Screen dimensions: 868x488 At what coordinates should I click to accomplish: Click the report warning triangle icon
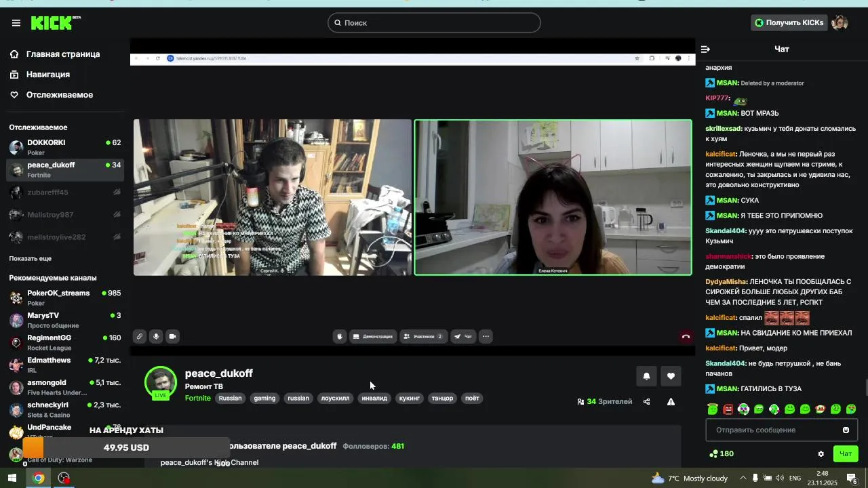click(x=671, y=402)
